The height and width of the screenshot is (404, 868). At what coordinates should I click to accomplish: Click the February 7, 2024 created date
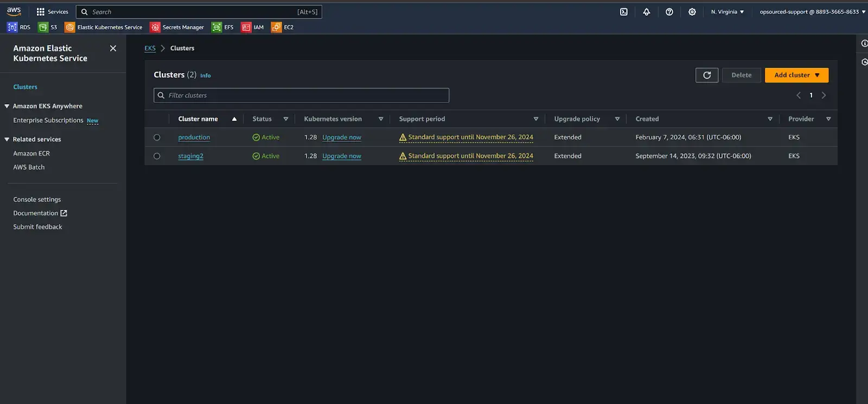click(x=688, y=138)
